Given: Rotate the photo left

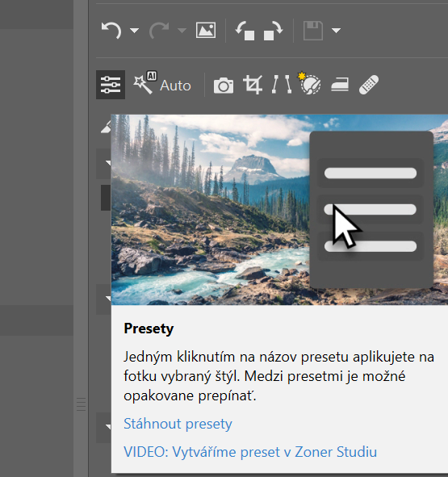Looking at the screenshot, I should click(x=245, y=31).
